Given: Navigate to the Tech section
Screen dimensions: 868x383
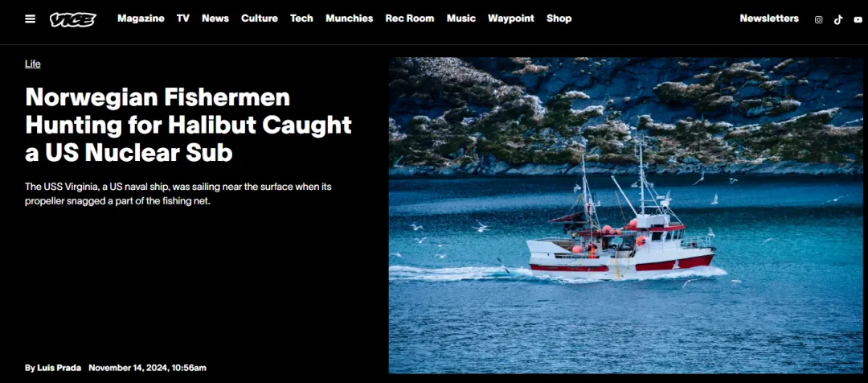Looking at the screenshot, I should (x=301, y=19).
